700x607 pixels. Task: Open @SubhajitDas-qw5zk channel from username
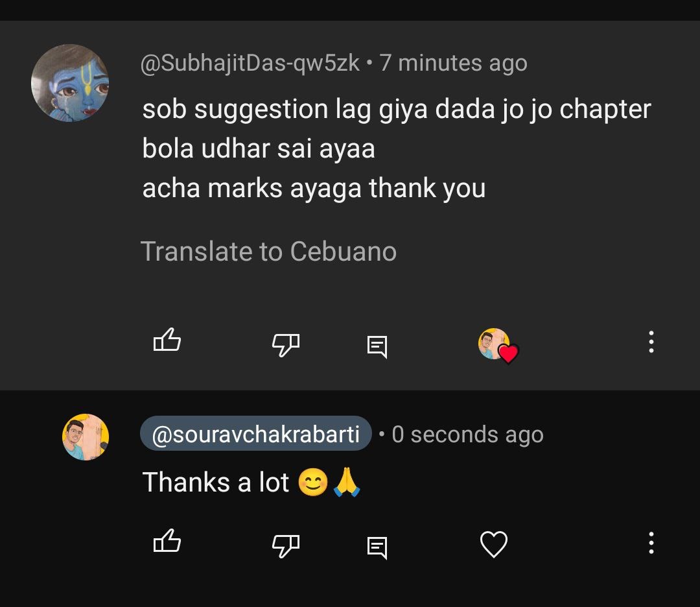click(250, 64)
